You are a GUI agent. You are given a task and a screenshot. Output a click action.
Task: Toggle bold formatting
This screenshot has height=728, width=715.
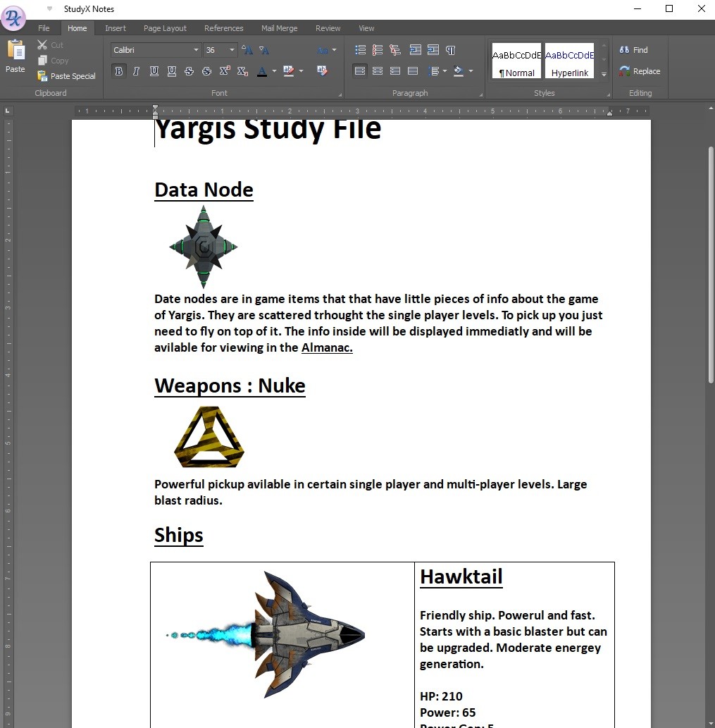118,70
